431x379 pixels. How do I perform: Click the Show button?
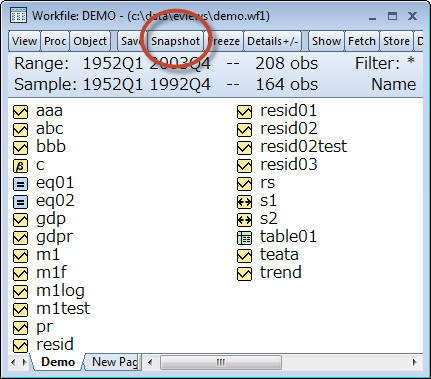[x=326, y=41]
